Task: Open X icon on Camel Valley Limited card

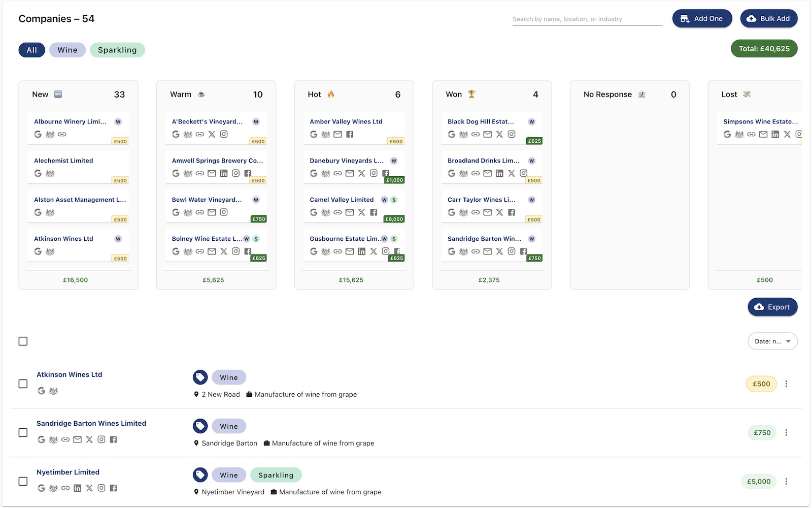Action: 361,213
